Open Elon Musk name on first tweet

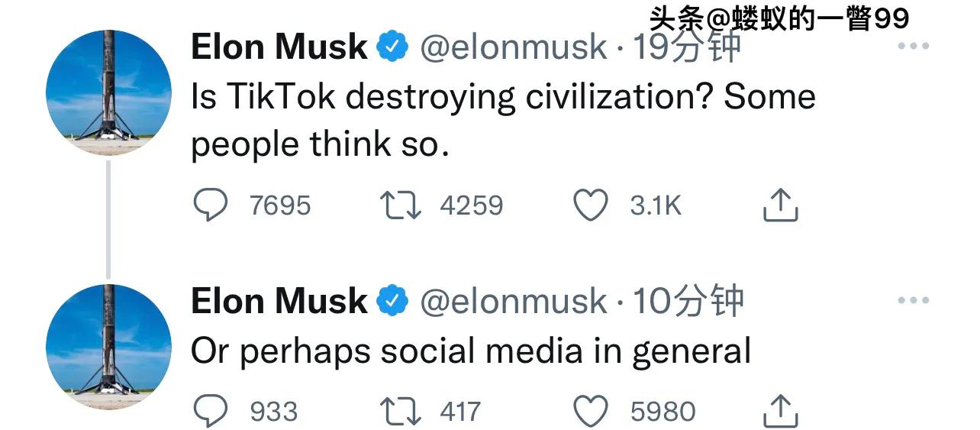pyautogui.click(x=279, y=48)
